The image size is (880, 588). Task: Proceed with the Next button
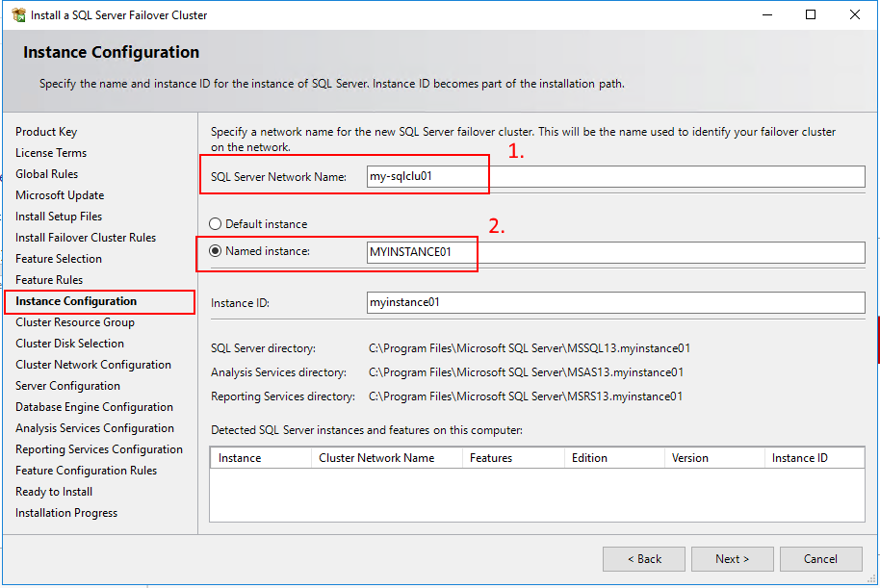[x=733, y=559]
